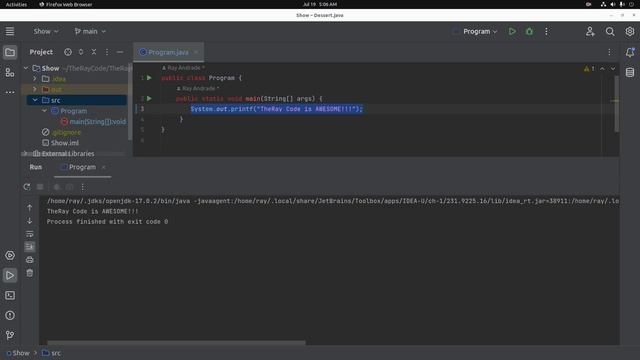Open the Services tool window
This screenshot has width=640, height=360.
point(10,256)
